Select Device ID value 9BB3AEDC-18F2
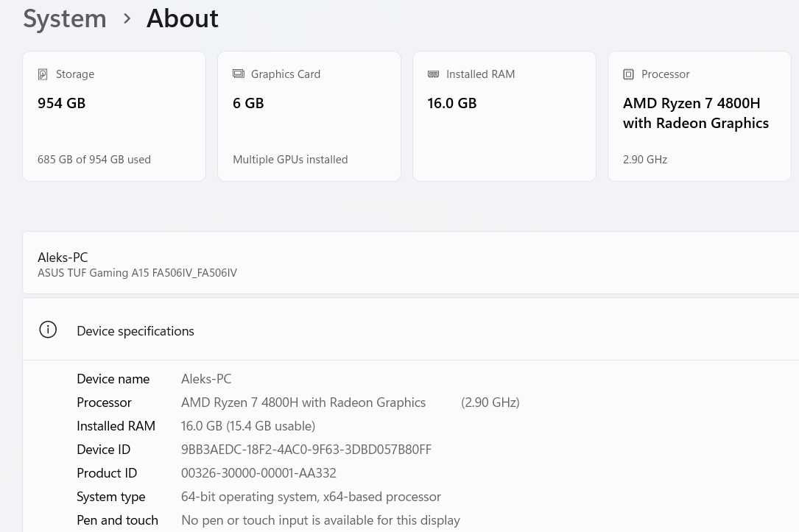 pyautogui.click(x=306, y=450)
